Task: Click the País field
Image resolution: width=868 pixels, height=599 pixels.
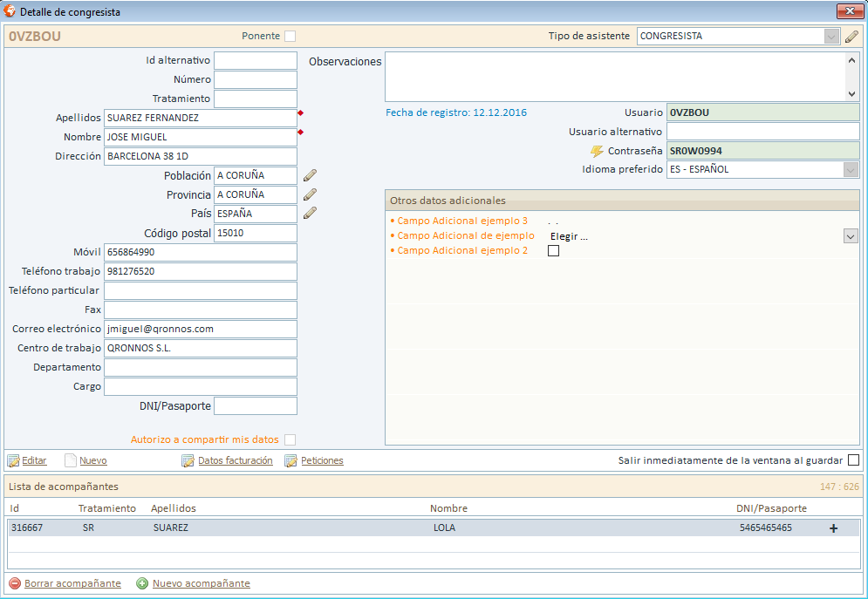Action: pos(256,214)
